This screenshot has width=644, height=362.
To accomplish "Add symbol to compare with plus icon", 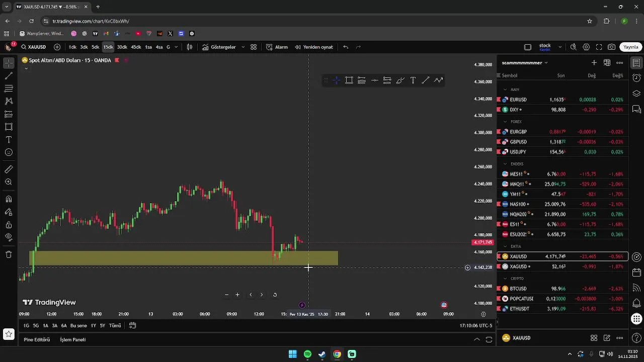I will (x=57, y=47).
